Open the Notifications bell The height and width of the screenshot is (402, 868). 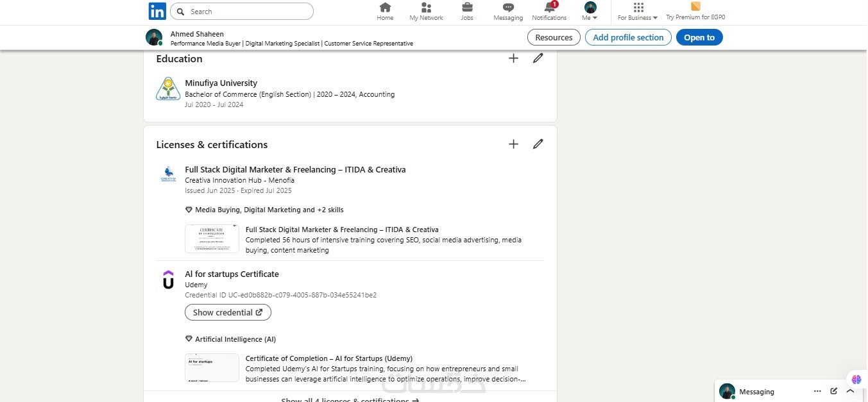click(x=549, y=8)
